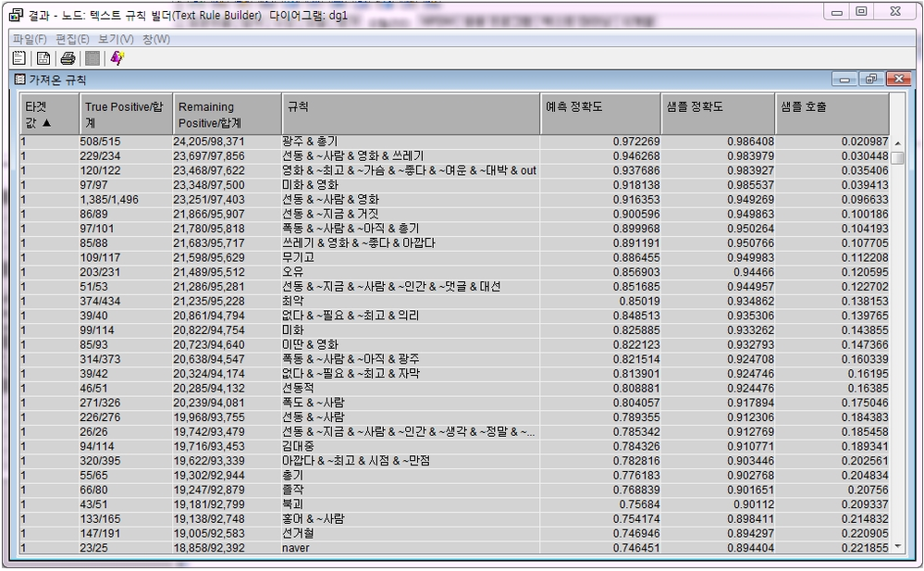Select the rule '폭동 & ~사람 & ~아직 & 총기'
The height and width of the screenshot is (571, 924).
click(x=351, y=229)
